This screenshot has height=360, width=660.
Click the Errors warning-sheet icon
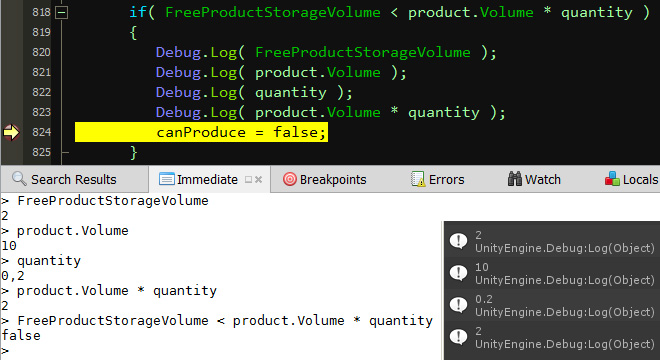pyautogui.click(x=418, y=179)
